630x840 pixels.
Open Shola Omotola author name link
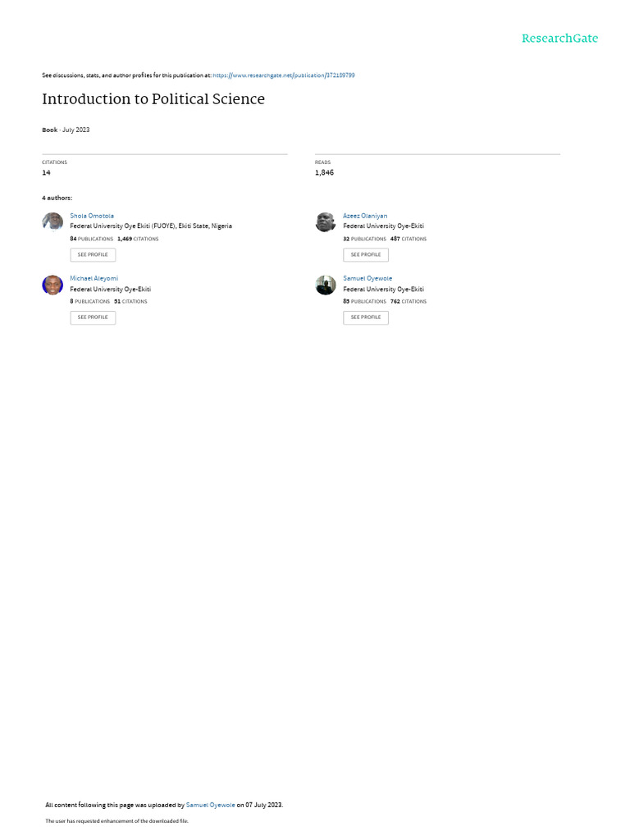pos(92,216)
